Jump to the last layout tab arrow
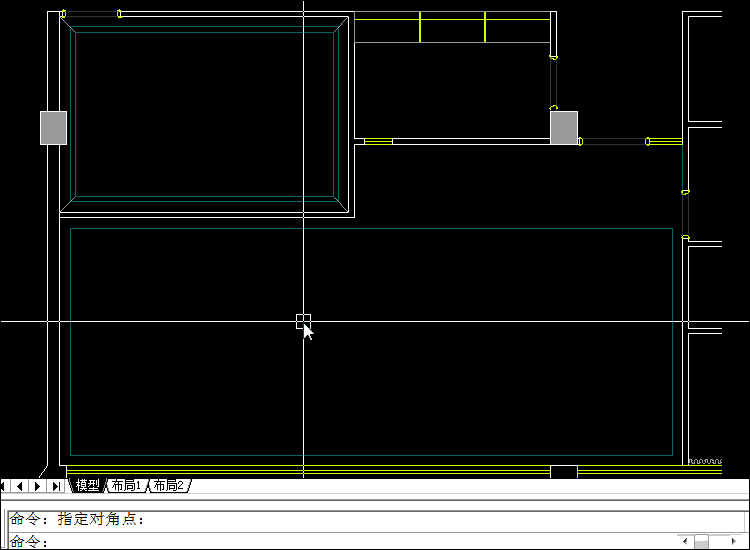 [56, 486]
